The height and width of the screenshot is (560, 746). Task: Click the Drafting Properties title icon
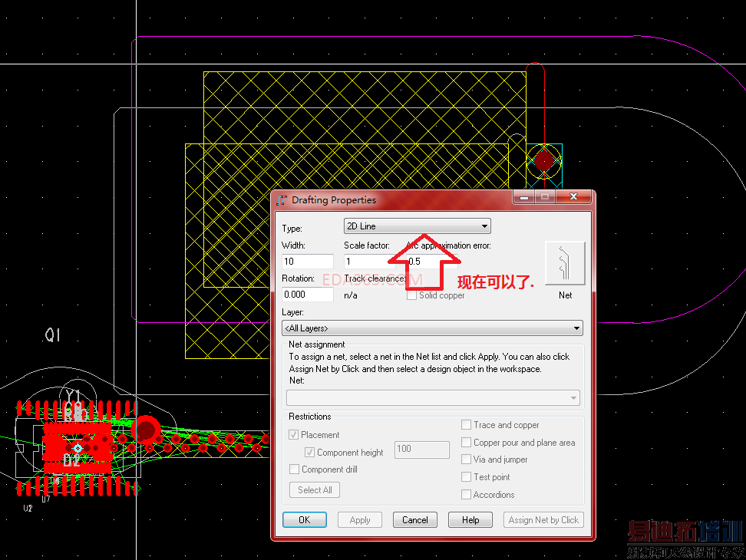pyautogui.click(x=282, y=199)
